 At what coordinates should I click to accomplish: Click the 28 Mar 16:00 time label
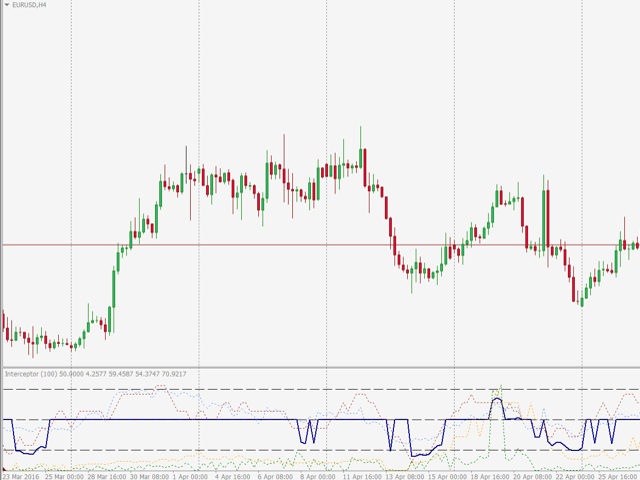(x=106, y=475)
